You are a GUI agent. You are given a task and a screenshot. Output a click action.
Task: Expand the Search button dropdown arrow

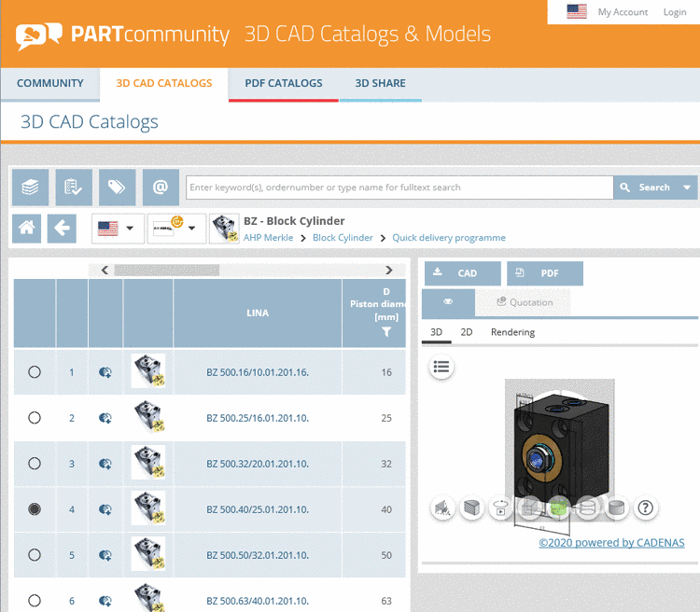688,188
